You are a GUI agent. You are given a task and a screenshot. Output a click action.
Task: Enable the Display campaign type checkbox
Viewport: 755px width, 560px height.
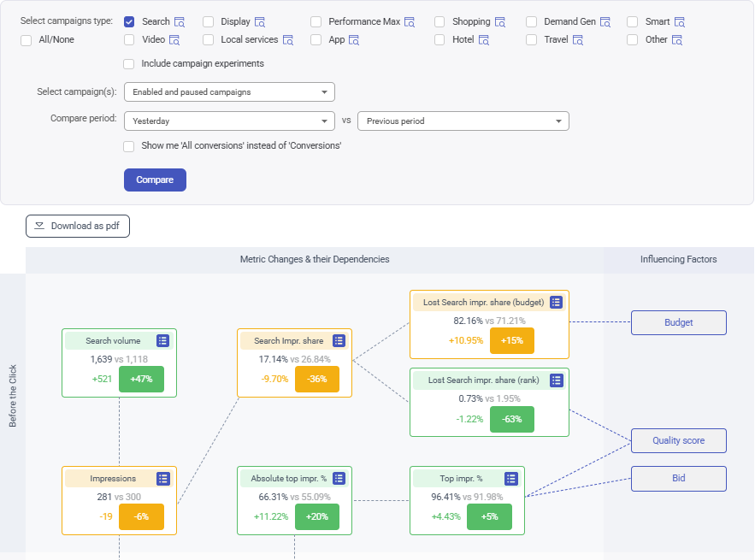pos(208,21)
